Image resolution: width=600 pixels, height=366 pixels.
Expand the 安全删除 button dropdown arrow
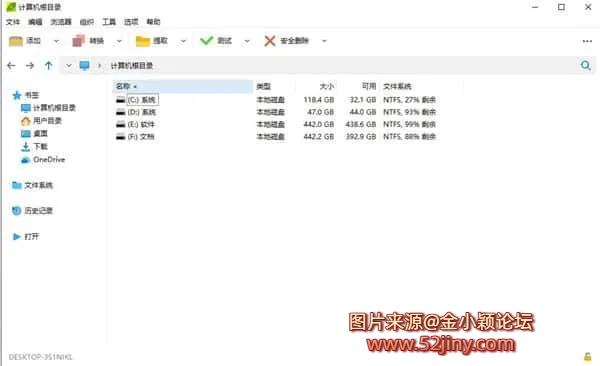click(324, 41)
